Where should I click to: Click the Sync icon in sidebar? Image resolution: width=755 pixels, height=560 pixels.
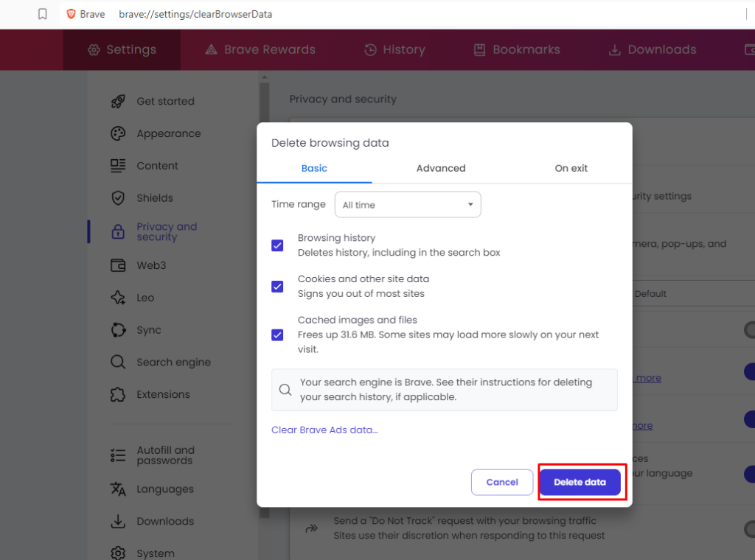(117, 330)
